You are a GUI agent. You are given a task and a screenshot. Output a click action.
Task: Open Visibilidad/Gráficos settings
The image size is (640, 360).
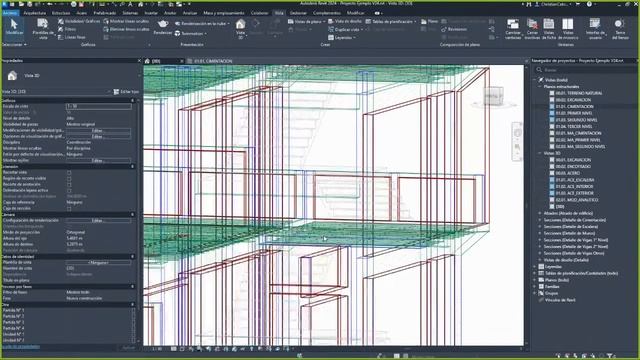(78, 21)
